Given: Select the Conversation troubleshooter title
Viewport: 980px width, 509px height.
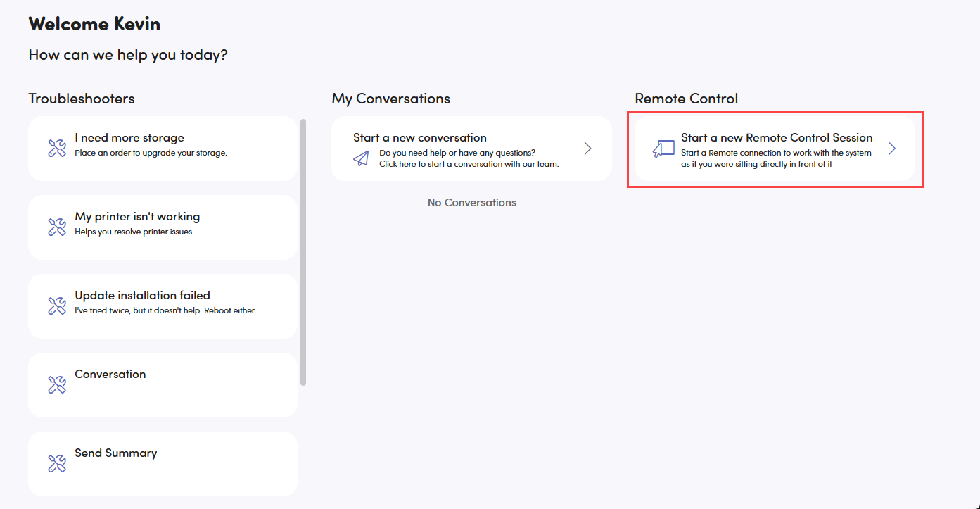Looking at the screenshot, I should point(110,375).
